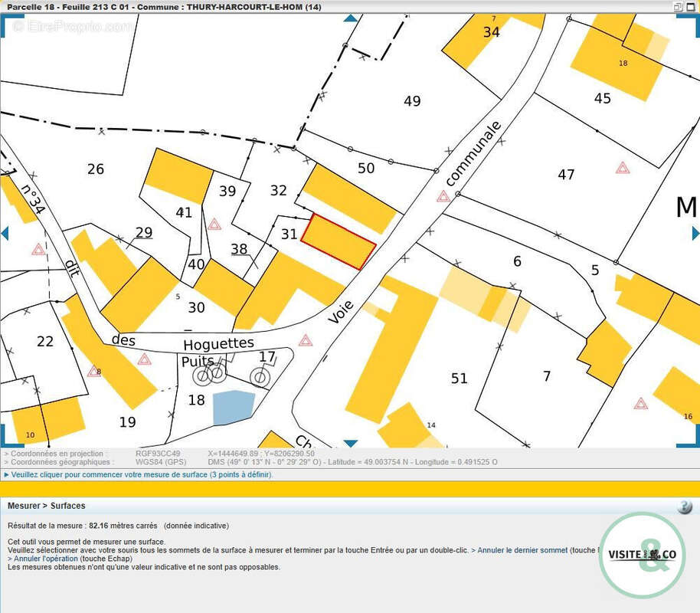This screenshot has height=613, width=700.
Task: Select the red-outlined measured building
Action: 338,241
